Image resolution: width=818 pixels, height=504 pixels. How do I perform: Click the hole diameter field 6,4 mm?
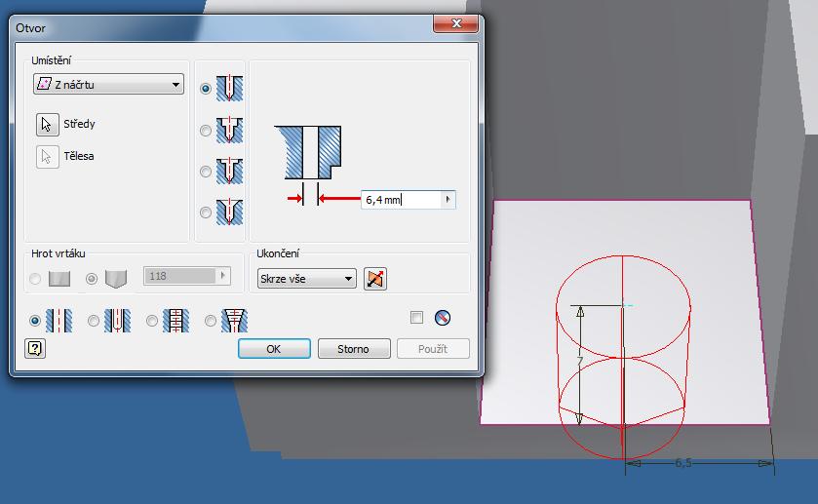pyautogui.click(x=401, y=200)
